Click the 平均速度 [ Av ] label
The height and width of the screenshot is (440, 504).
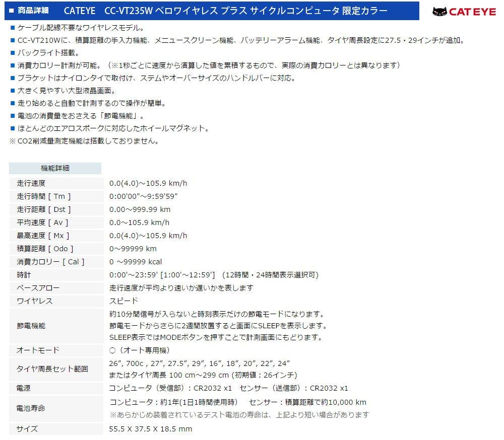click(x=42, y=223)
